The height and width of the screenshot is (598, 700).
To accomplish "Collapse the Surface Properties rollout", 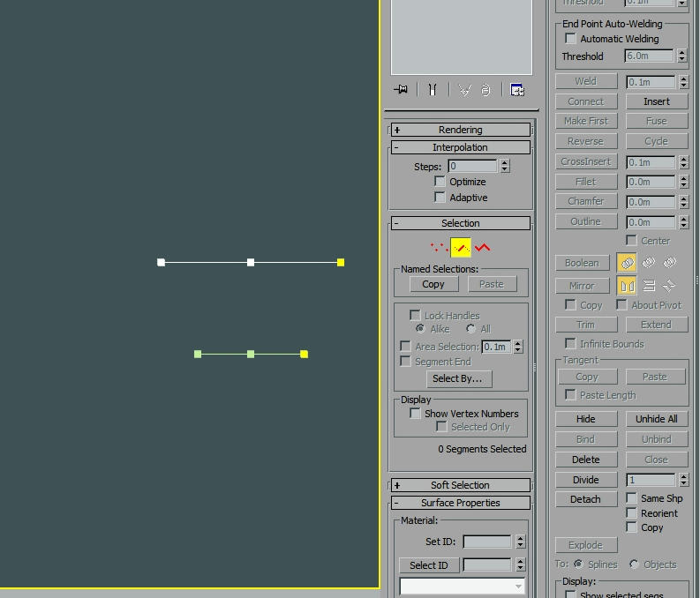I will (x=461, y=503).
